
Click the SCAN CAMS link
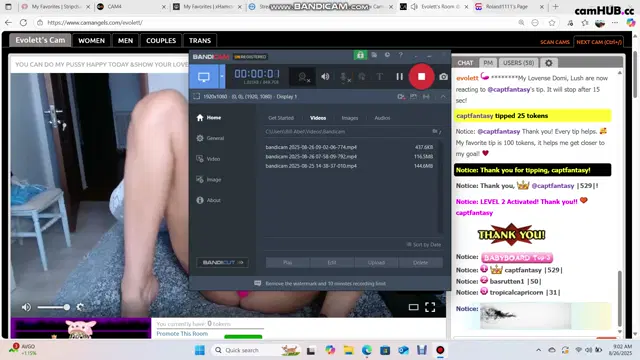[x=555, y=42]
